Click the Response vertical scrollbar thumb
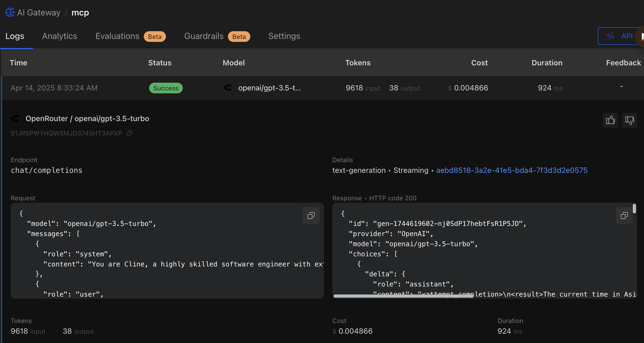 634,209
